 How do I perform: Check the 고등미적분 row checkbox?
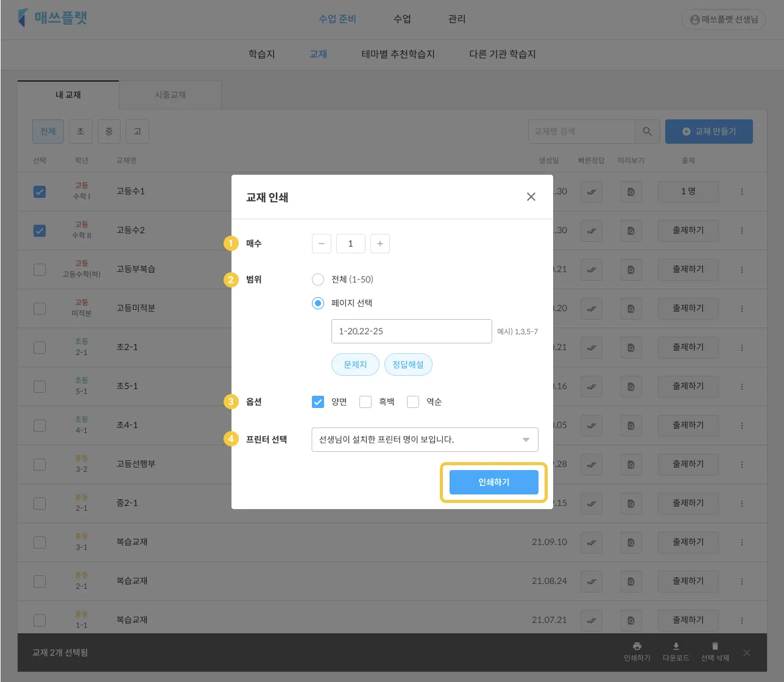[40, 309]
